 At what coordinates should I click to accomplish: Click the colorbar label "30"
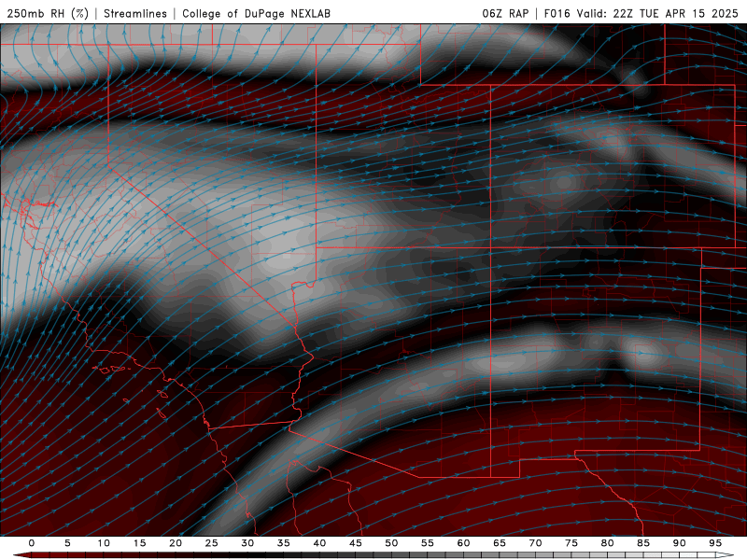pyautogui.click(x=247, y=543)
